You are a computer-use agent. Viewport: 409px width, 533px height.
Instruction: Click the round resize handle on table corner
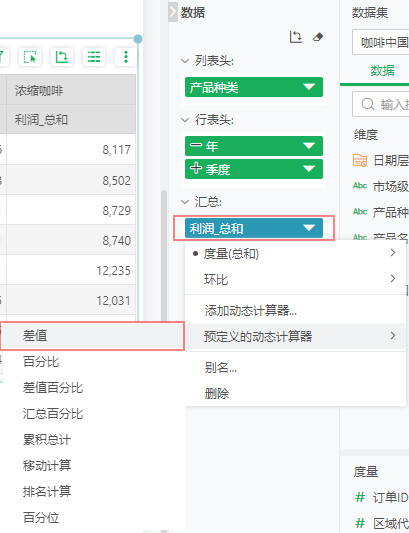[x=138, y=39]
